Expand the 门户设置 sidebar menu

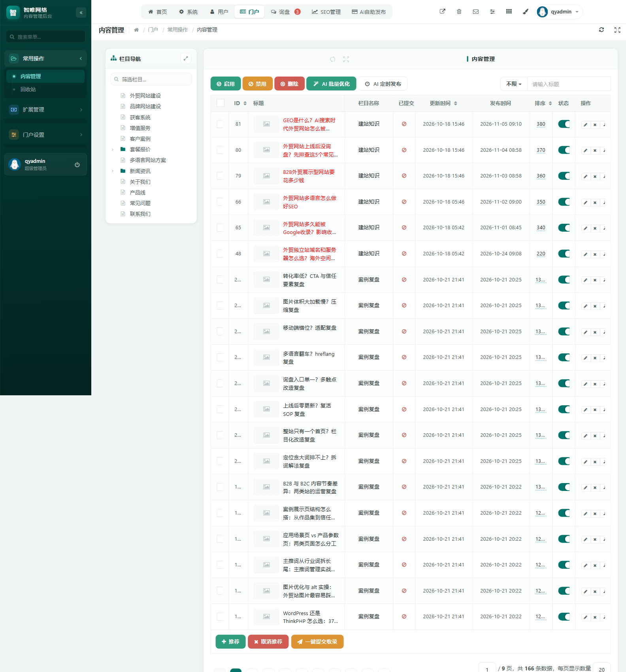click(x=45, y=135)
